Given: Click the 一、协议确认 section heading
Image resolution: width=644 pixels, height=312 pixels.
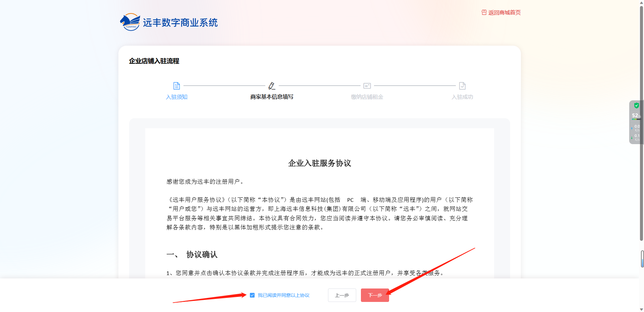Looking at the screenshot, I should coord(192,255).
